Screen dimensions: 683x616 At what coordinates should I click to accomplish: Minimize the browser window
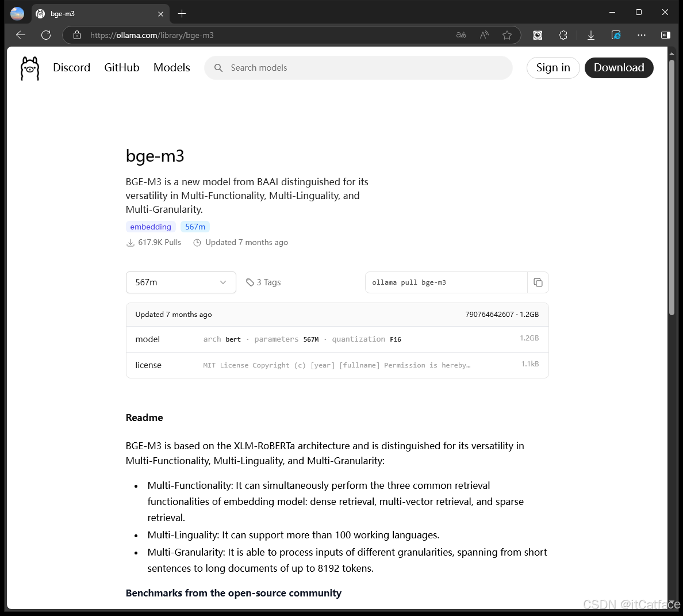(x=612, y=12)
